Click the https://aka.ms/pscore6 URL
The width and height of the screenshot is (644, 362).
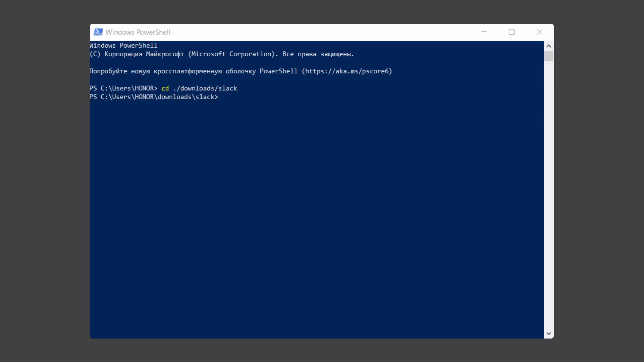[347, 71]
